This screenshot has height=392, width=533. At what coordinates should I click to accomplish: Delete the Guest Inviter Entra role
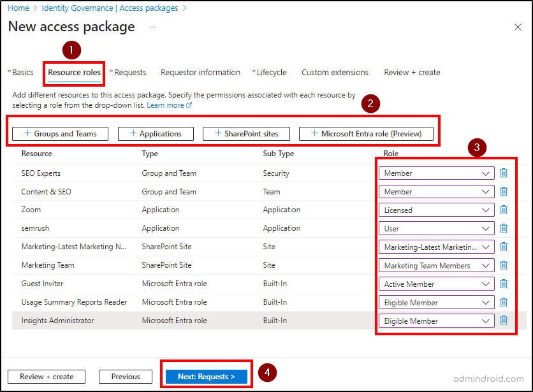504,284
